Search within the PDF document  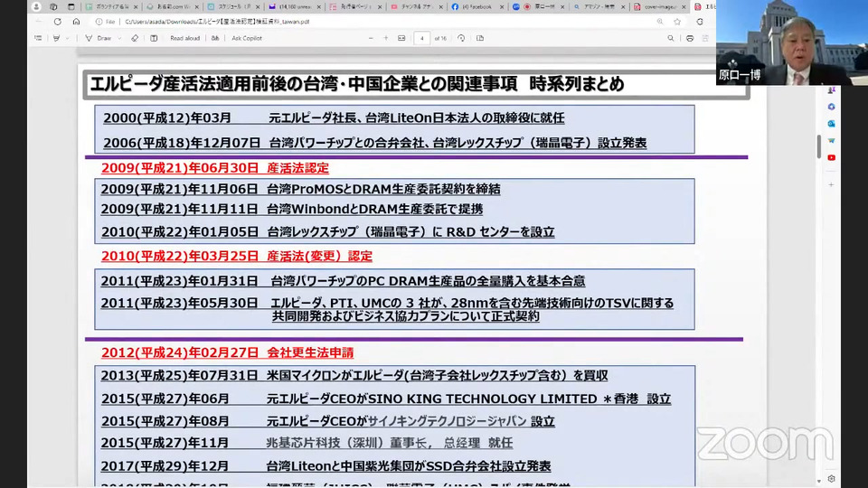[x=670, y=38]
